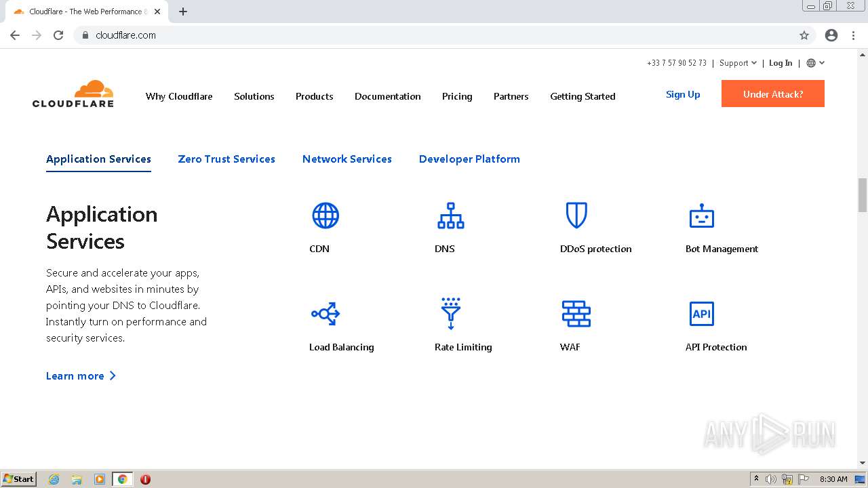Open the Windows Start button
The width and height of the screenshot is (868, 488).
19,479
